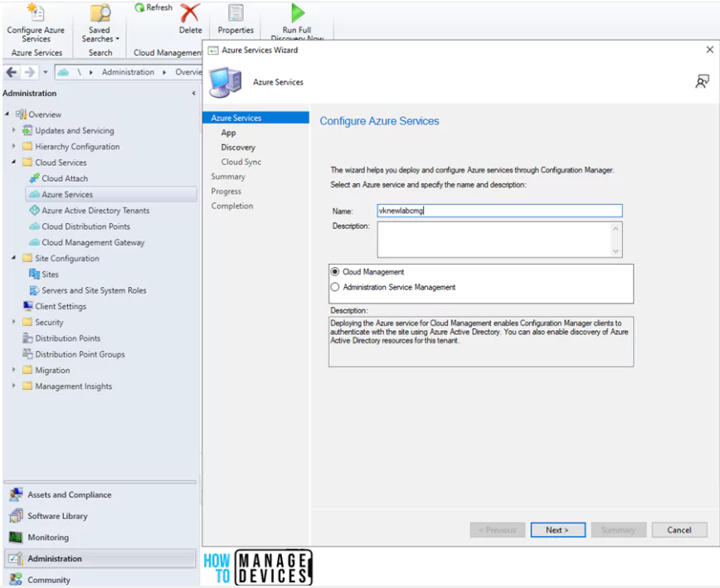Click the Summary button in wizard footer
The height and width of the screenshot is (588, 720).
[x=619, y=530]
